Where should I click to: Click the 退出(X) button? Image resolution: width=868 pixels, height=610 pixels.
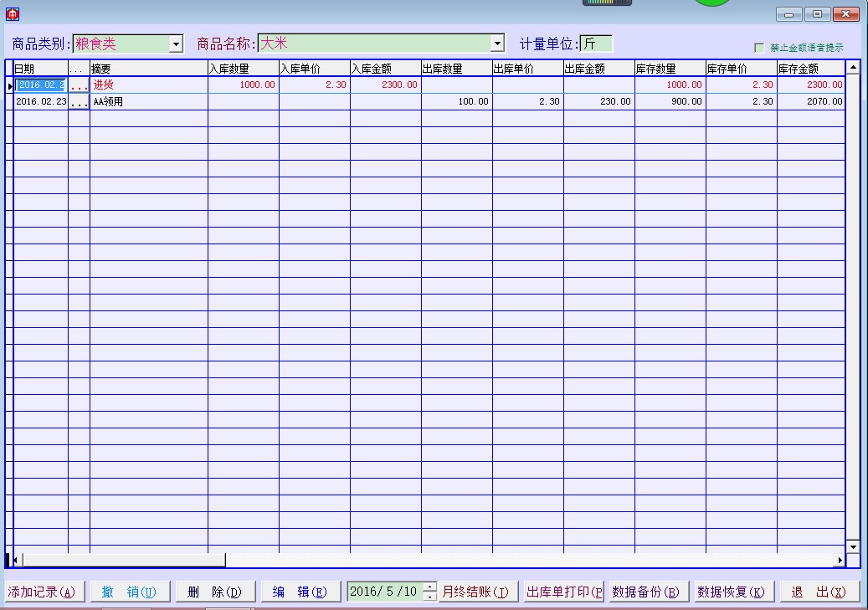pyautogui.click(x=820, y=592)
